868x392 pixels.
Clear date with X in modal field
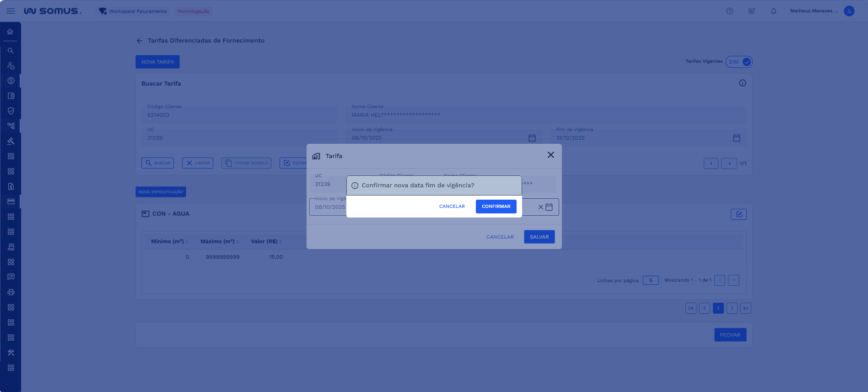[540, 207]
